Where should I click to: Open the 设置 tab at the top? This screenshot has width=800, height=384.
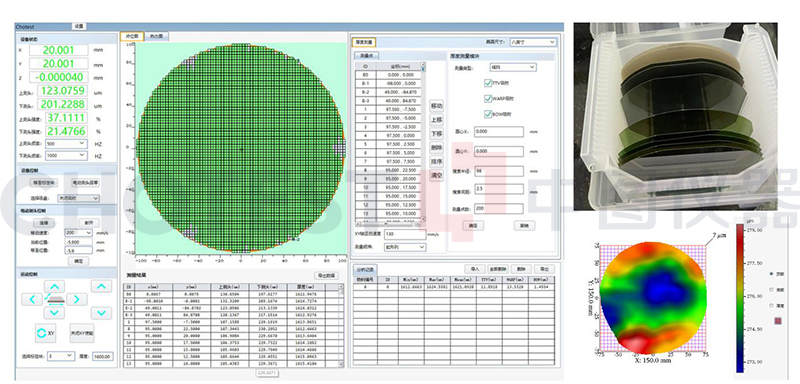pyautogui.click(x=79, y=26)
